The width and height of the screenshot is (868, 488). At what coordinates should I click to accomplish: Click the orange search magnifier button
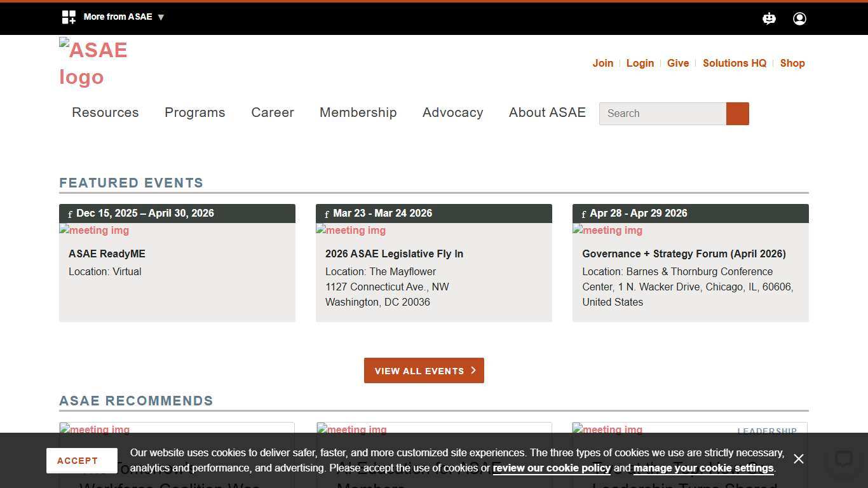tap(737, 113)
